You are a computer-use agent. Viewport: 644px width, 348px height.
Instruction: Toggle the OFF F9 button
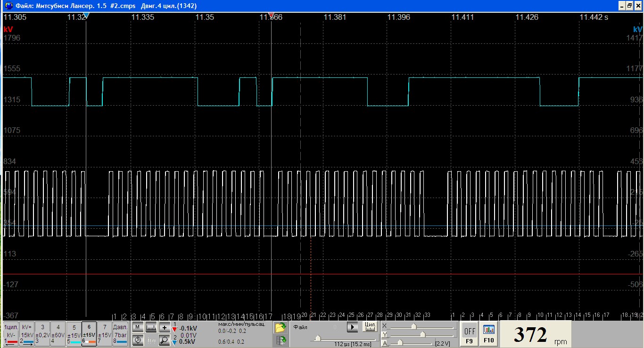(469, 334)
